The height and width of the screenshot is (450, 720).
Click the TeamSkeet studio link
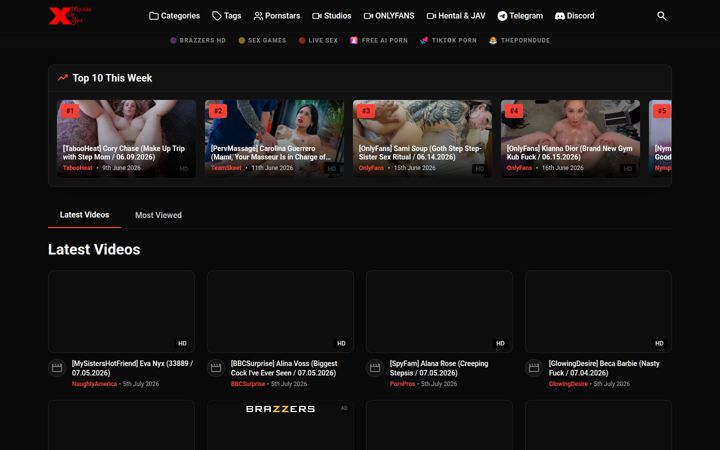click(x=226, y=168)
